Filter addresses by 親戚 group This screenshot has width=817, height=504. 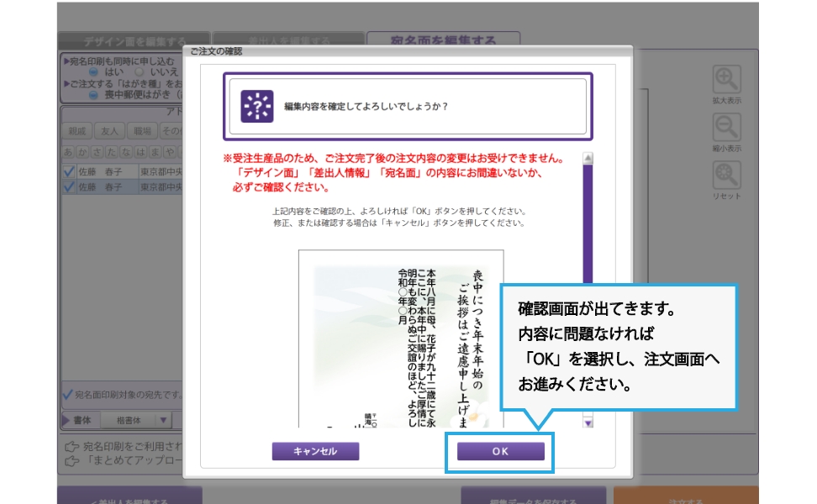(77, 131)
